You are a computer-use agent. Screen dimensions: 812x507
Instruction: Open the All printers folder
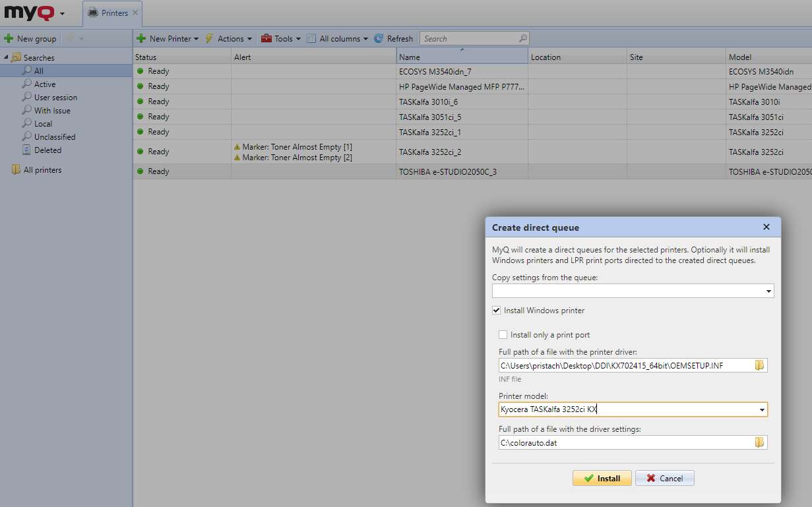click(42, 170)
